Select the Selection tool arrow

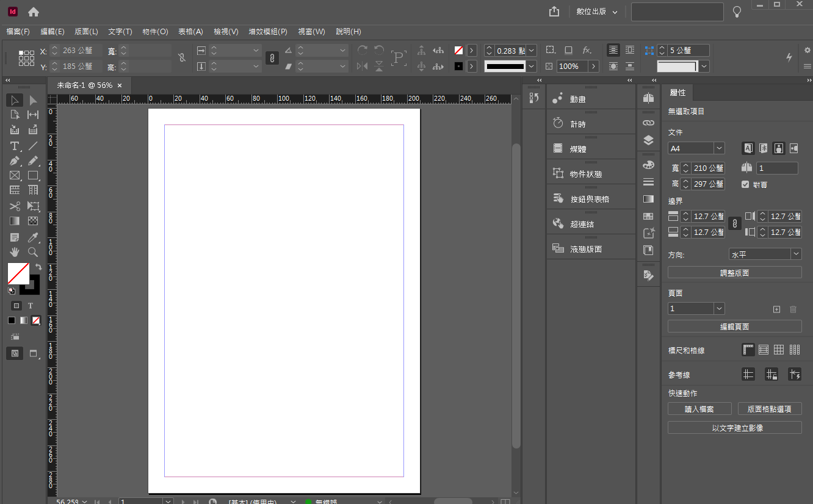15,100
